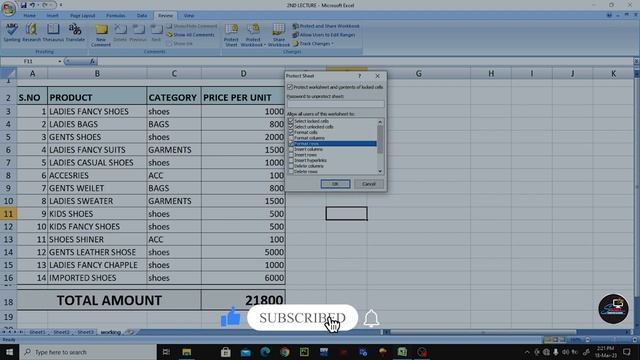Switch to the Formulas ribbon tab

(116, 16)
